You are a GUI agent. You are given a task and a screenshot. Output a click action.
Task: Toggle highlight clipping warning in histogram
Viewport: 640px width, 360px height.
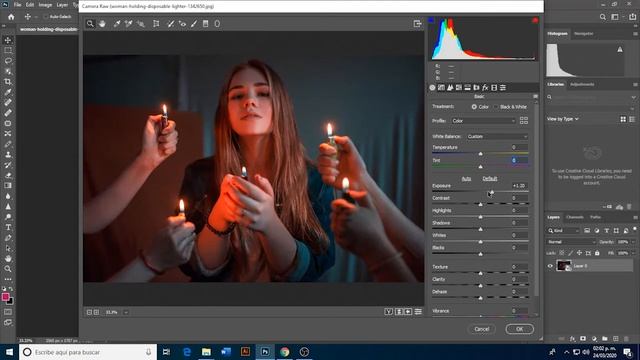click(x=535, y=20)
